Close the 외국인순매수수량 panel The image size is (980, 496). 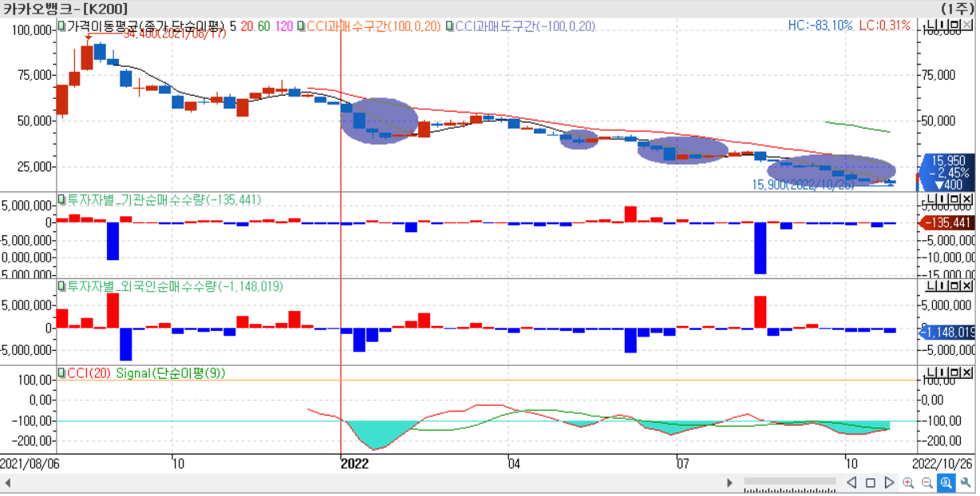(966, 285)
